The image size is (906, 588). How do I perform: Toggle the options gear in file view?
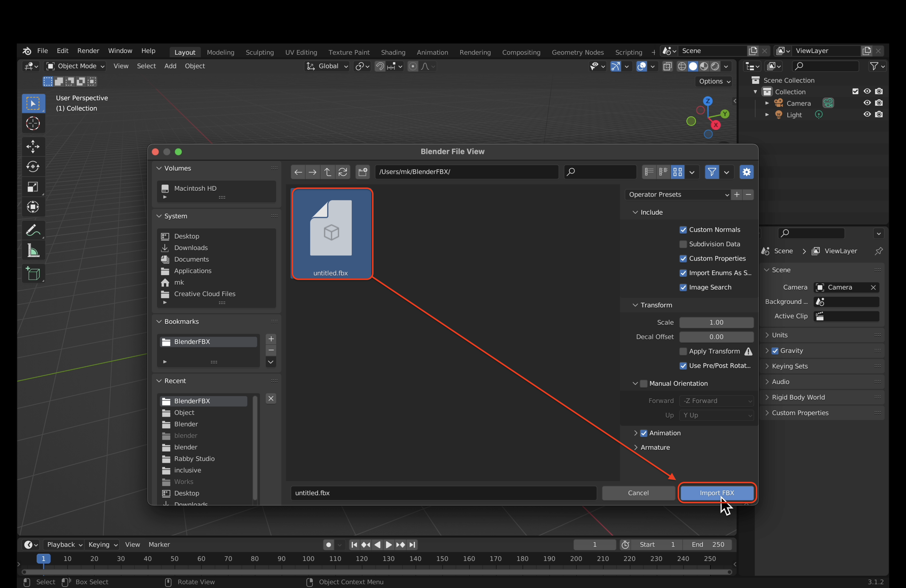click(x=747, y=172)
